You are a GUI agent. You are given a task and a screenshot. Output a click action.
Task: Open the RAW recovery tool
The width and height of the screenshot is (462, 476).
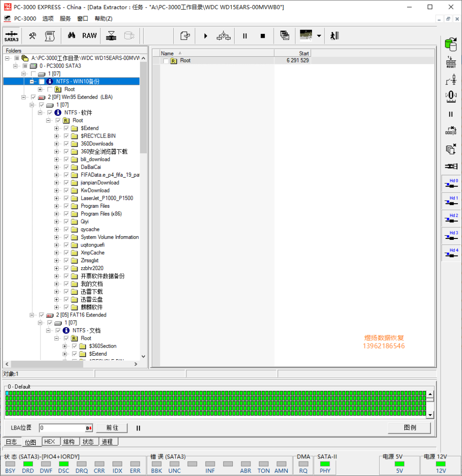tap(90, 36)
